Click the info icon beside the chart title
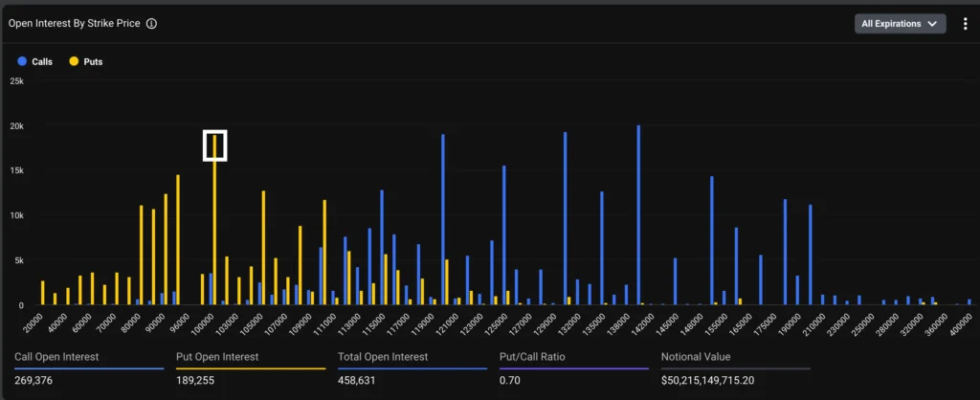 pos(152,24)
